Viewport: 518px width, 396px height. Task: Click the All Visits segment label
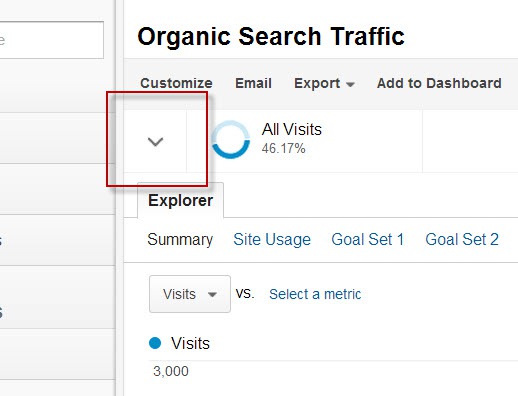(x=292, y=129)
